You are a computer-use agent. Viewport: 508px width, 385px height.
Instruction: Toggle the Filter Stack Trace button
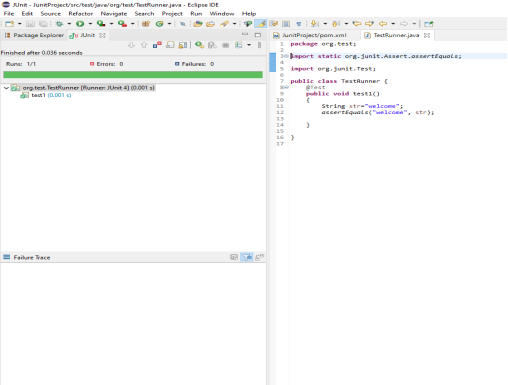247,257
